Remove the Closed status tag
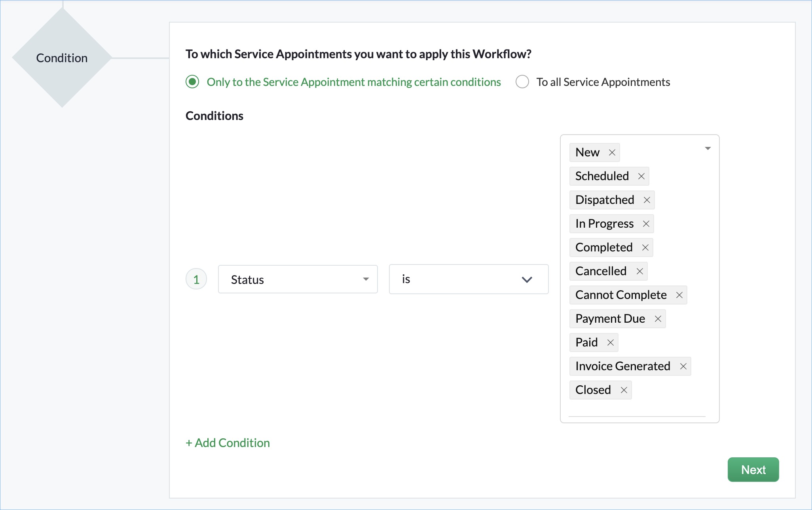 coord(624,390)
